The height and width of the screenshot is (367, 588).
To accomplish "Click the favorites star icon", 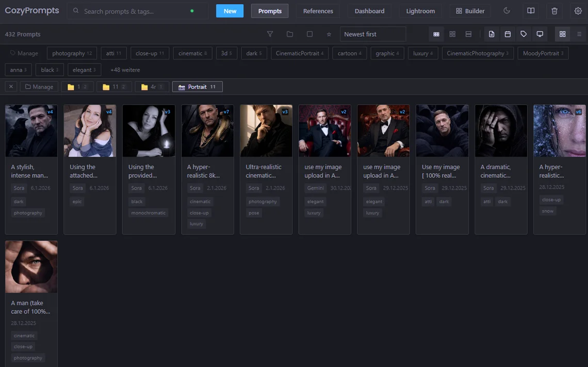I will tap(329, 34).
